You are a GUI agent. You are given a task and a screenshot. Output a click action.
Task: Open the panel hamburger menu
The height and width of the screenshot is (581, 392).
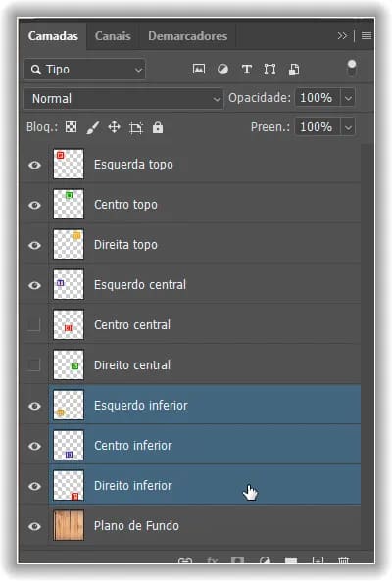click(x=367, y=35)
